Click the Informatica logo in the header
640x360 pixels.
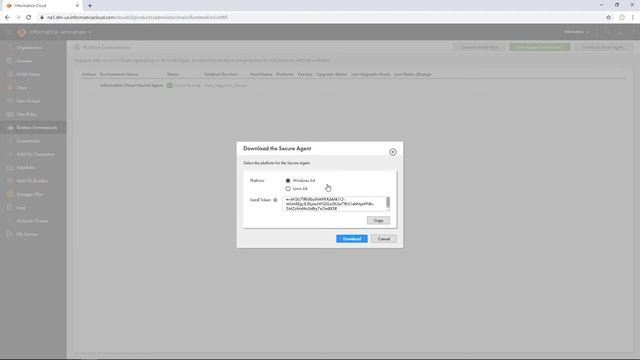point(22,32)
